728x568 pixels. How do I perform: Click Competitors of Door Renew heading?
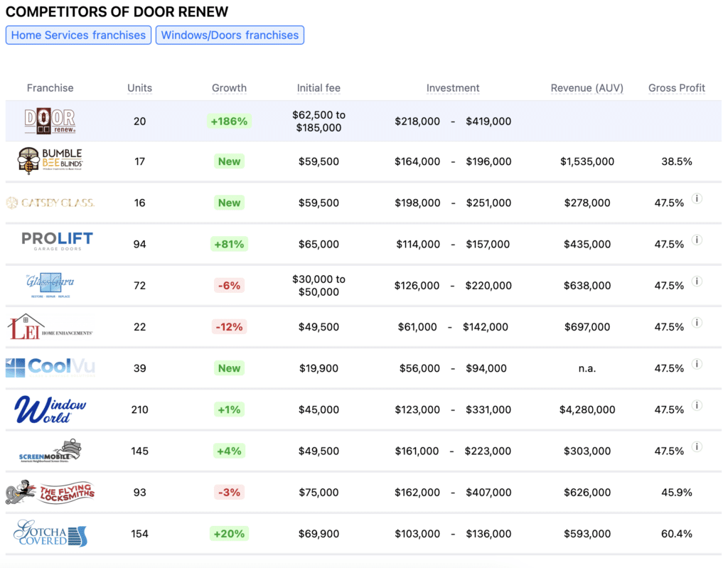click(x=117, y=11)
